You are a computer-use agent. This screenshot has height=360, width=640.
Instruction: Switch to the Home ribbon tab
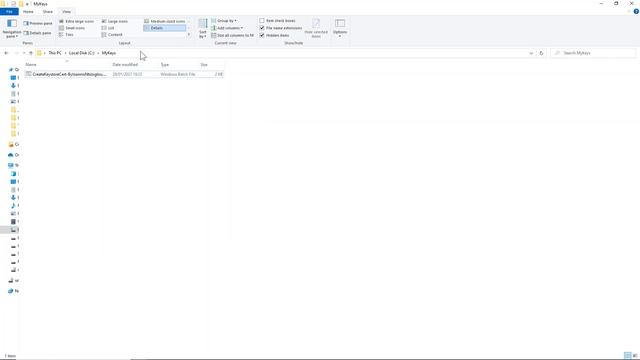[28, 11]
